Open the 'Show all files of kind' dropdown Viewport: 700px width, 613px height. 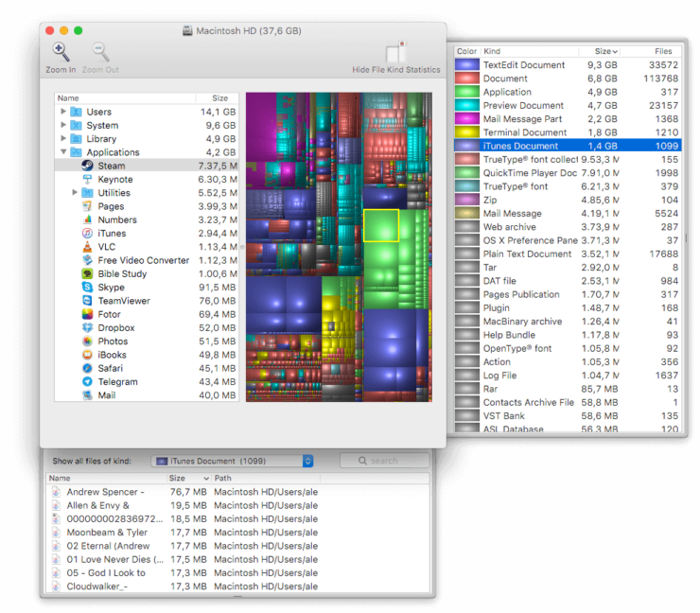[x=232, y=461]
